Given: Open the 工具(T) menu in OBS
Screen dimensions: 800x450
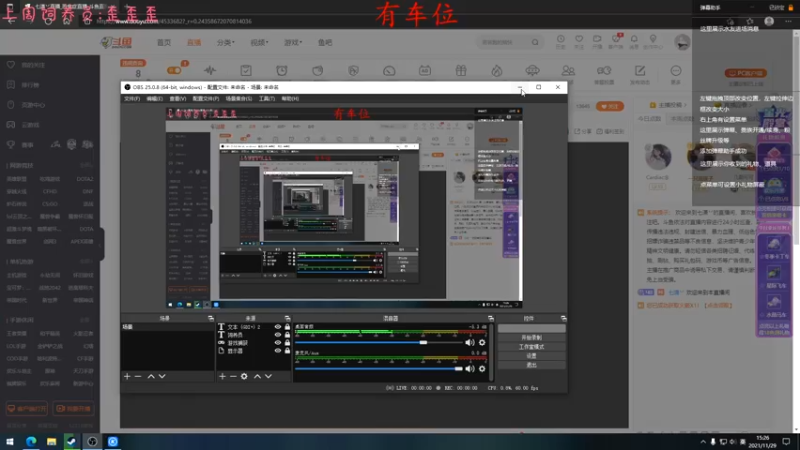Looking at the screenshot, I should pyautogui.click(x=266, y=98).
